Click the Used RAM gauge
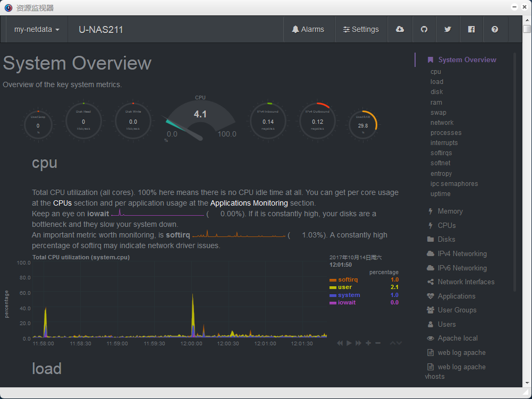Viewport: 532px width, 399px height. pyautogui.click(x=363, y=124)
